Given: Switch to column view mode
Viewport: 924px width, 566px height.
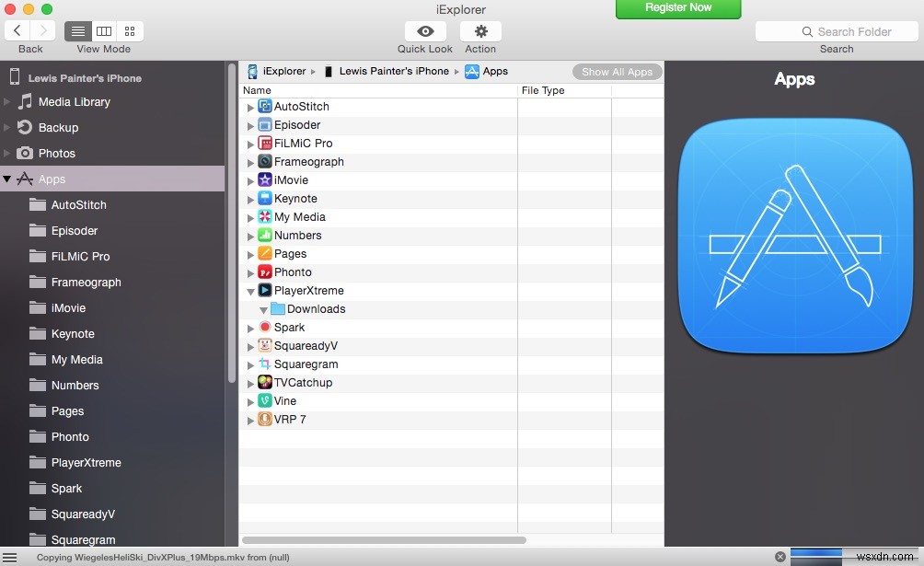Looking at the screenshot, I should point(103,30).
